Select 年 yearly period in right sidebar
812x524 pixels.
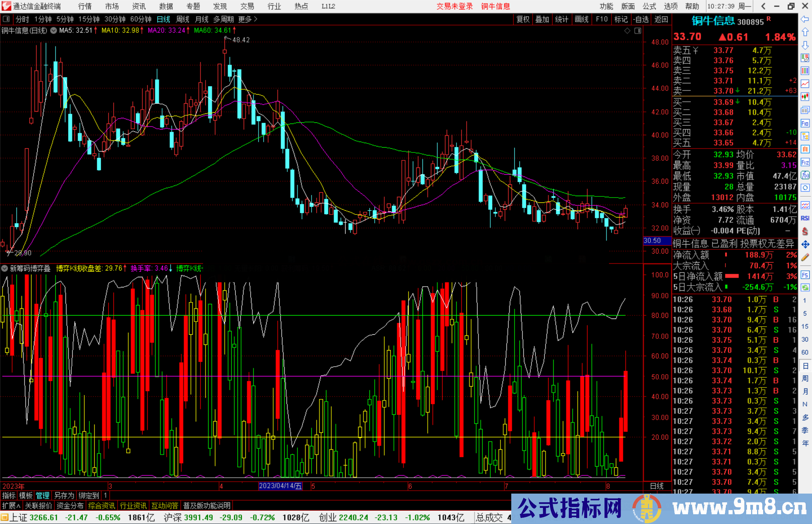pos(805,443)
